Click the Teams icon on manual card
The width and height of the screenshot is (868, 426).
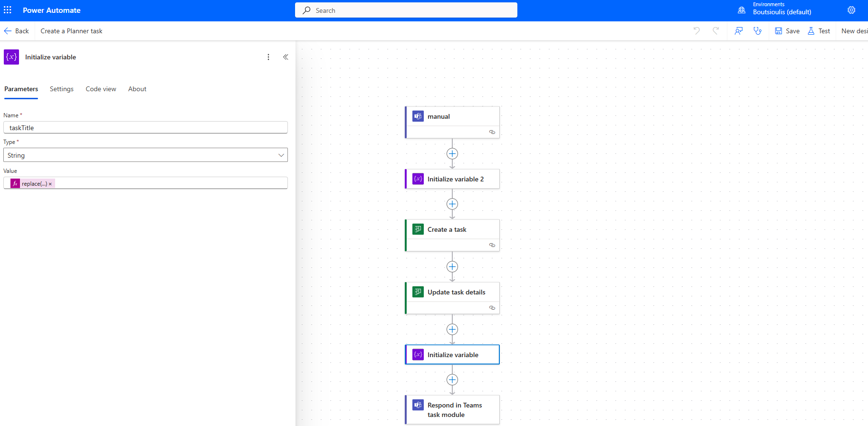[x=418, y=116]
